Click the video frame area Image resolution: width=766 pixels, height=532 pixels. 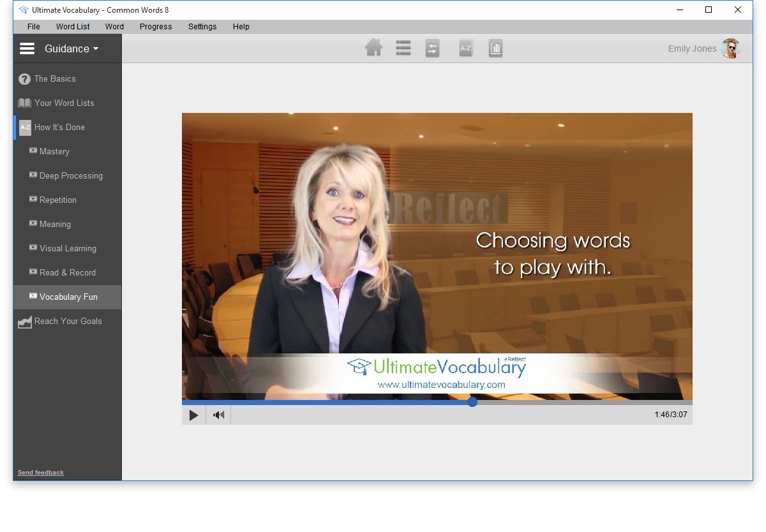pyautogui.click(x=437, y=255)
